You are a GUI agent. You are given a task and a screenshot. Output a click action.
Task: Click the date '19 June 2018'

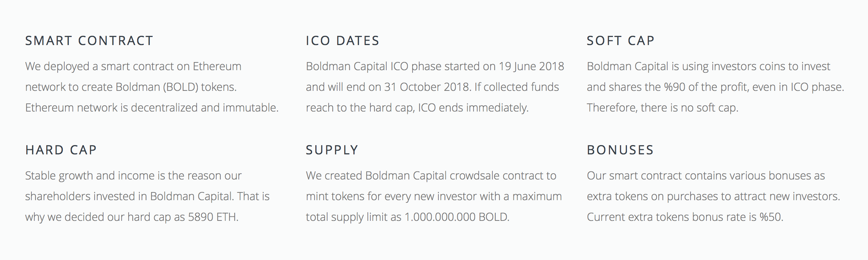(x=531, y=66)
